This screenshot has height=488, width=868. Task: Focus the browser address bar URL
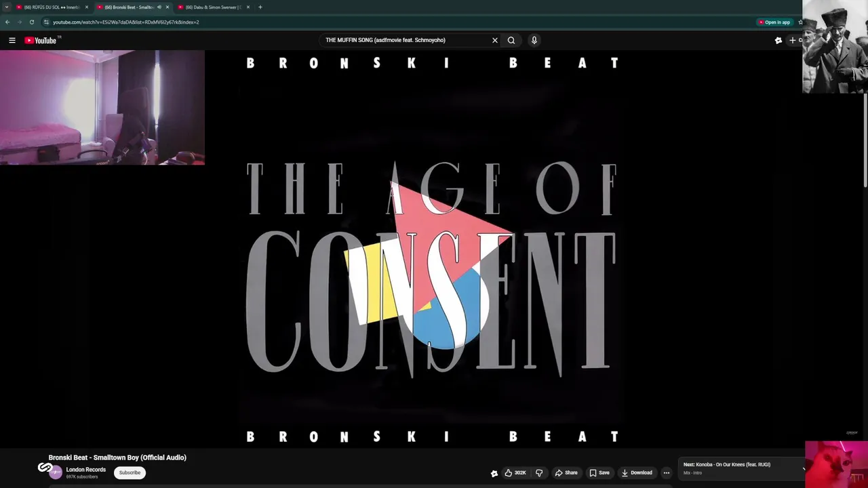(126, 22)
